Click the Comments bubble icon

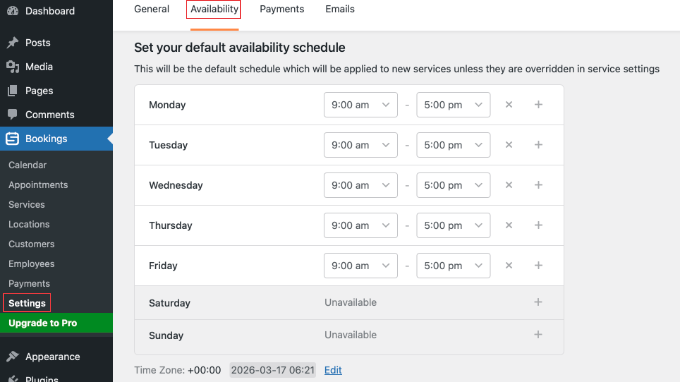coord(13,114)
